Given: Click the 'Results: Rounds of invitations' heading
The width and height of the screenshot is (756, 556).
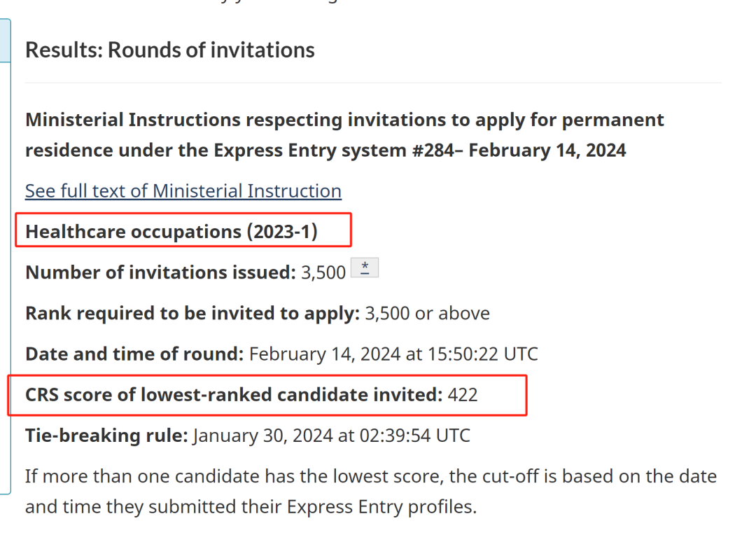Looking at the screenshot, I should pos(169,50).
